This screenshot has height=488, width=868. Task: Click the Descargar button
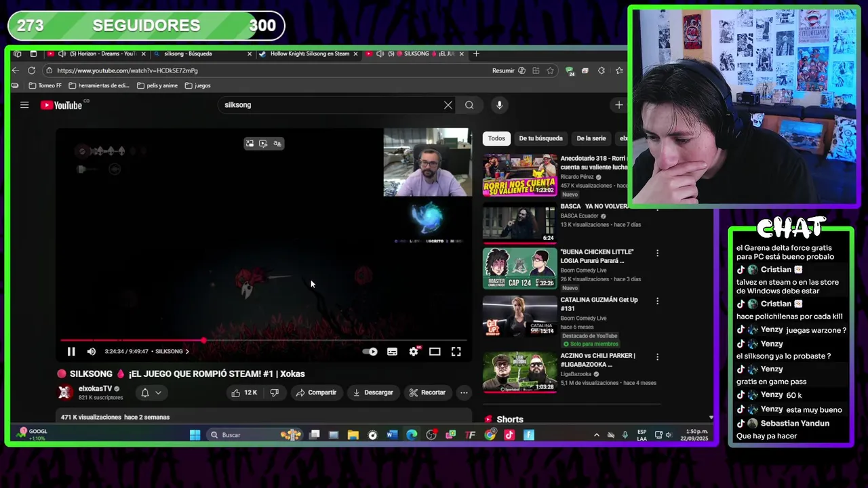click(x=373, y=392)
